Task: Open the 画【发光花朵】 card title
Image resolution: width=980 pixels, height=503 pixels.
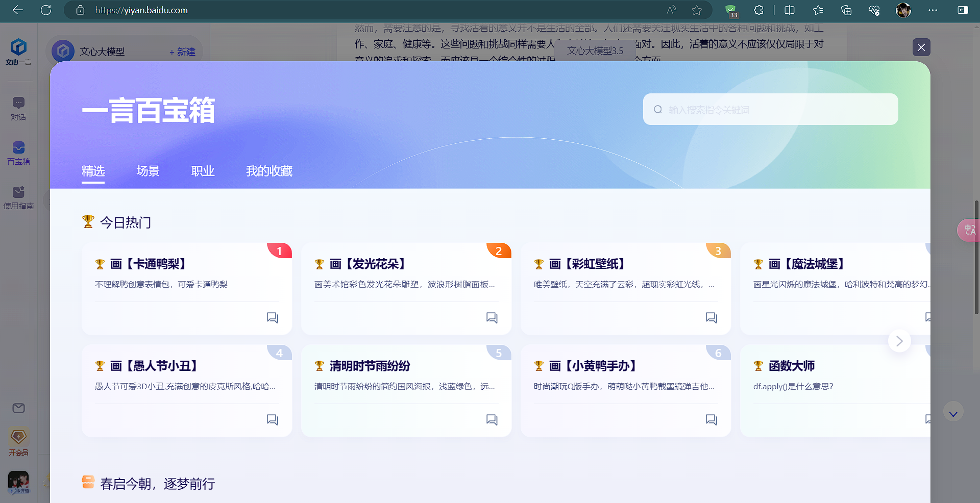Action: coord(367,264)
